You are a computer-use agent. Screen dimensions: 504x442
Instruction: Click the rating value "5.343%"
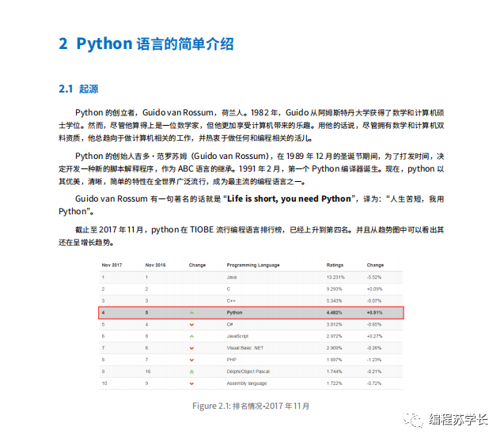334,301
